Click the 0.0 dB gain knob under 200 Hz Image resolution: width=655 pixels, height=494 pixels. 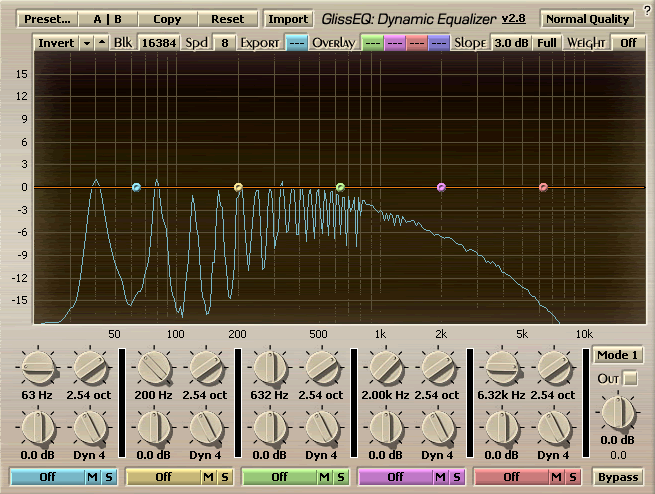click(x=154, y=428)
